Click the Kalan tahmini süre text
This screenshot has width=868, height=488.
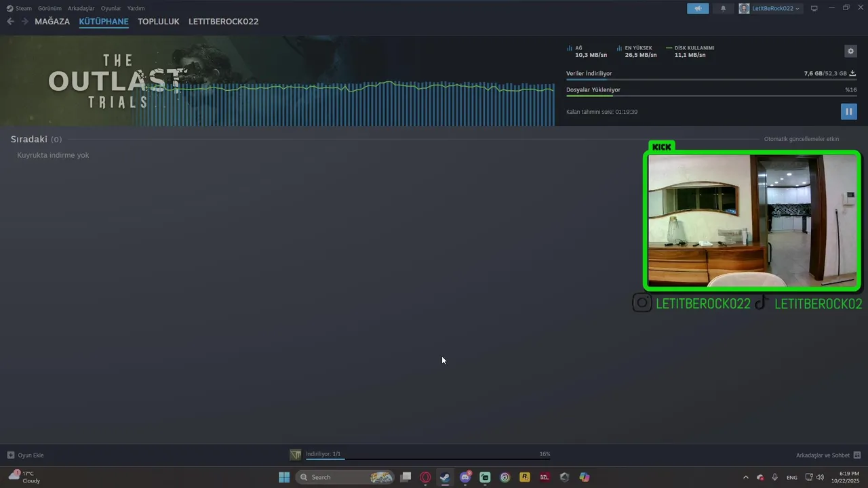click(x=601, y=112)
